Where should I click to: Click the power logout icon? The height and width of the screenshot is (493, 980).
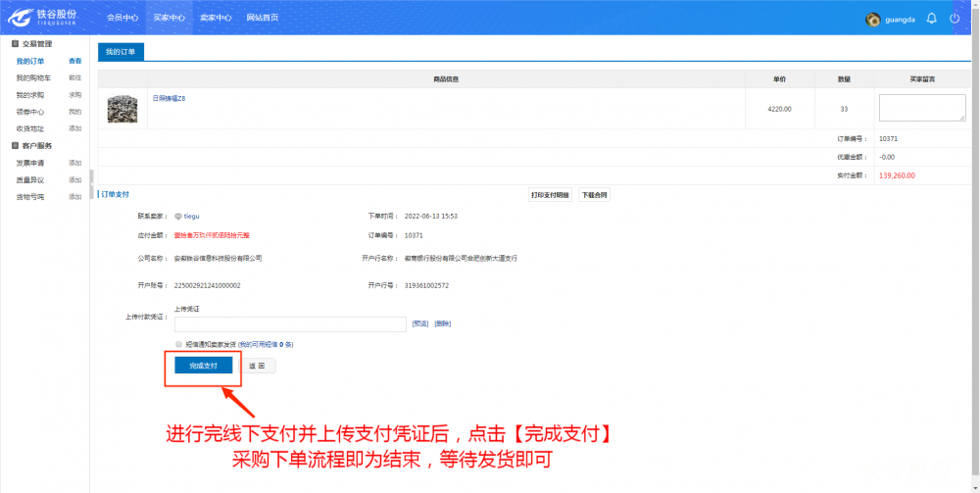click(955, 19)
